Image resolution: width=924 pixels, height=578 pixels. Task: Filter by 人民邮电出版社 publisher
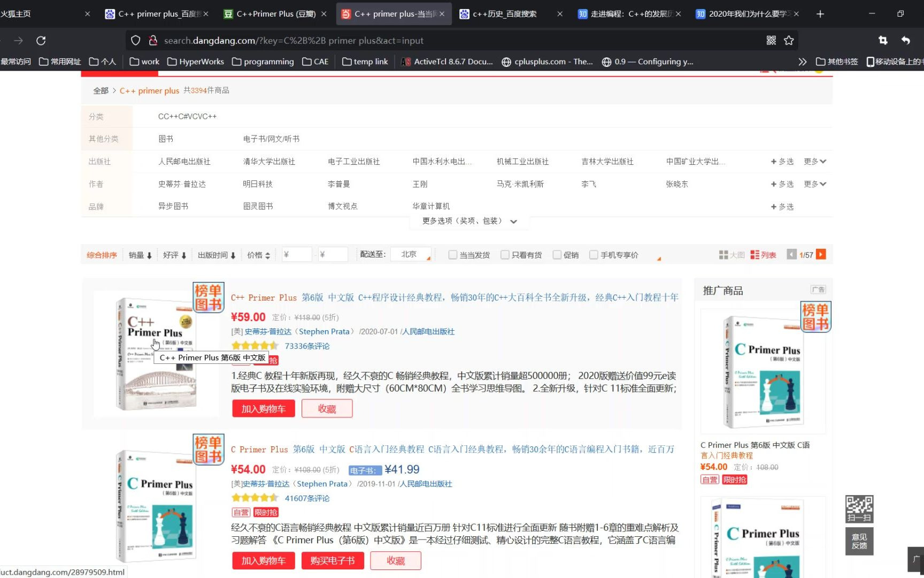tap(184, 161)
